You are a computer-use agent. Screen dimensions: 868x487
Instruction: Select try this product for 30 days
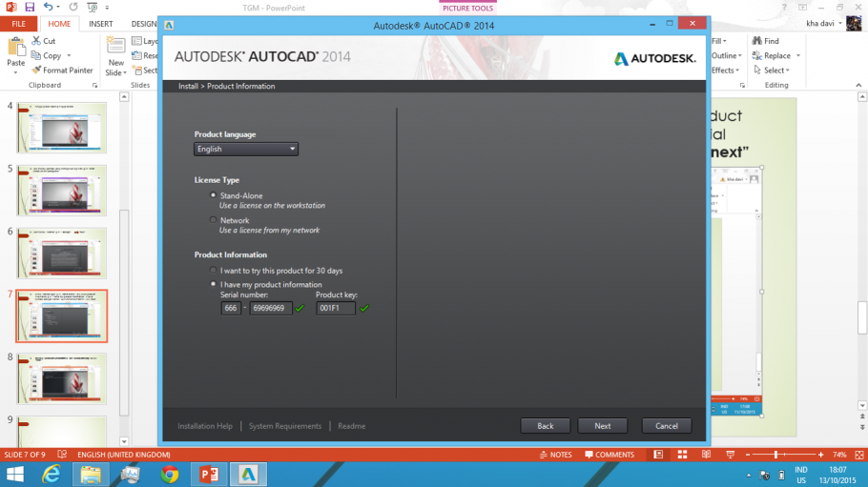tap(213, 270)
